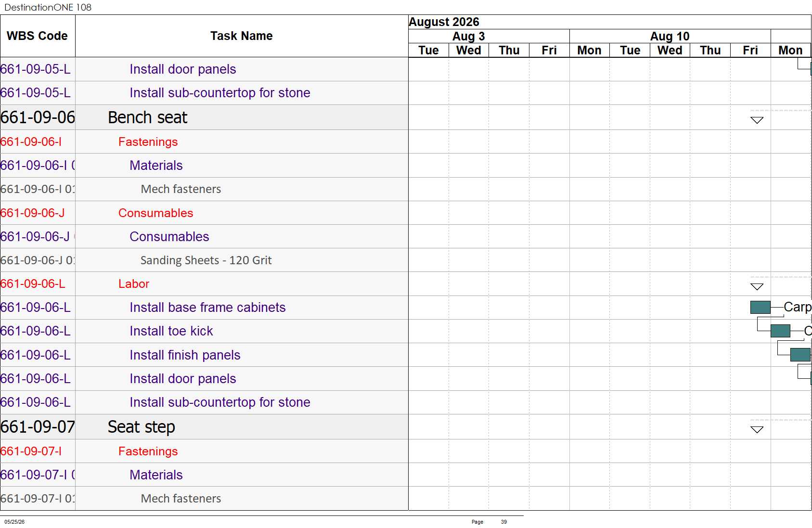Image resolution: width=812 pixels, height=528 pixels.
Task: Collapse the Seat step summary bar marker
Action: [757, 429]
